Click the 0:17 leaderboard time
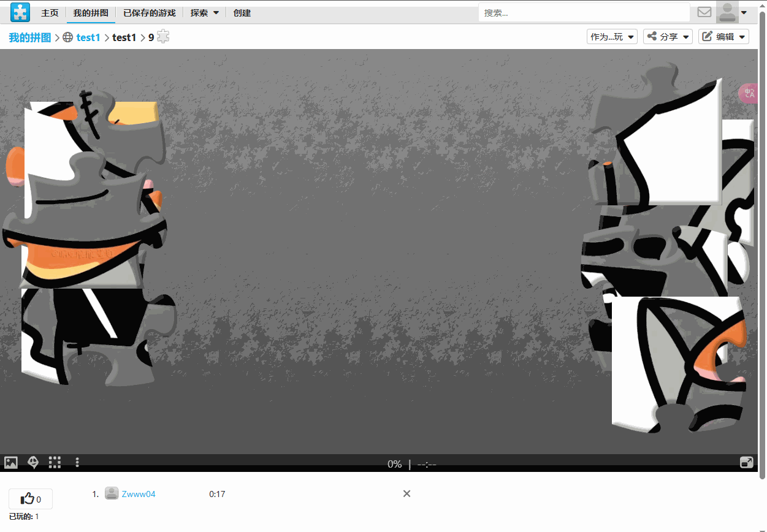The width and height of the screenshot is (767, 532). [217, 494]
